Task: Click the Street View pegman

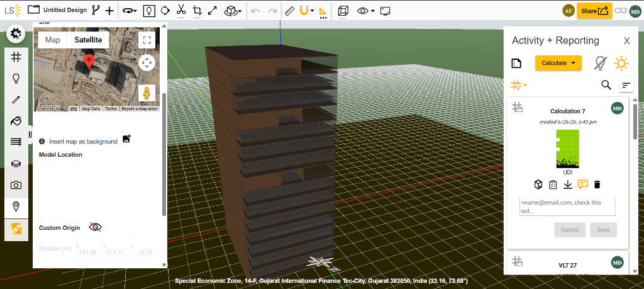Action: point(147,93)
